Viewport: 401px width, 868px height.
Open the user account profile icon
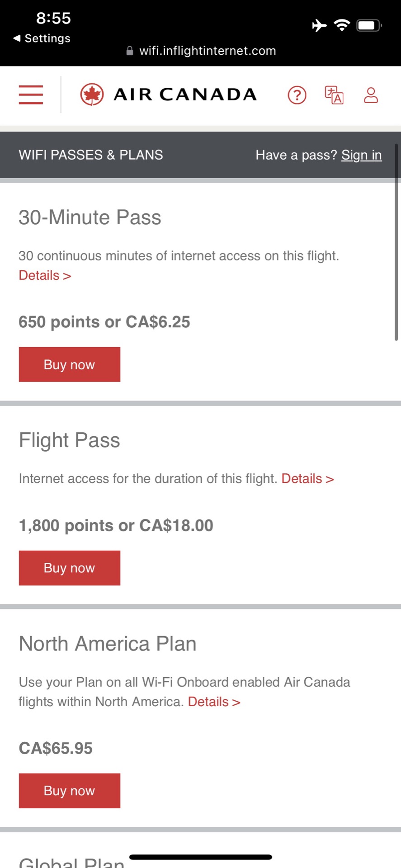(x=371, y=95)
